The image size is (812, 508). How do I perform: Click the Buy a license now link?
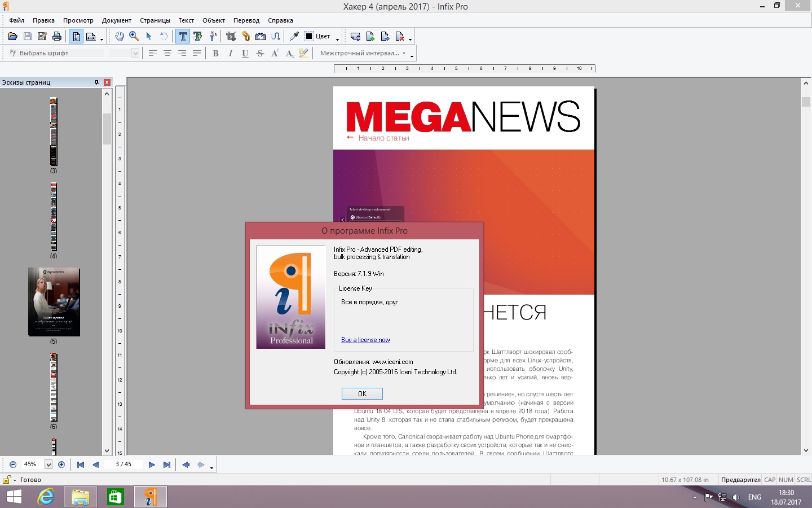pyautogui.click(x=365, y=340)
